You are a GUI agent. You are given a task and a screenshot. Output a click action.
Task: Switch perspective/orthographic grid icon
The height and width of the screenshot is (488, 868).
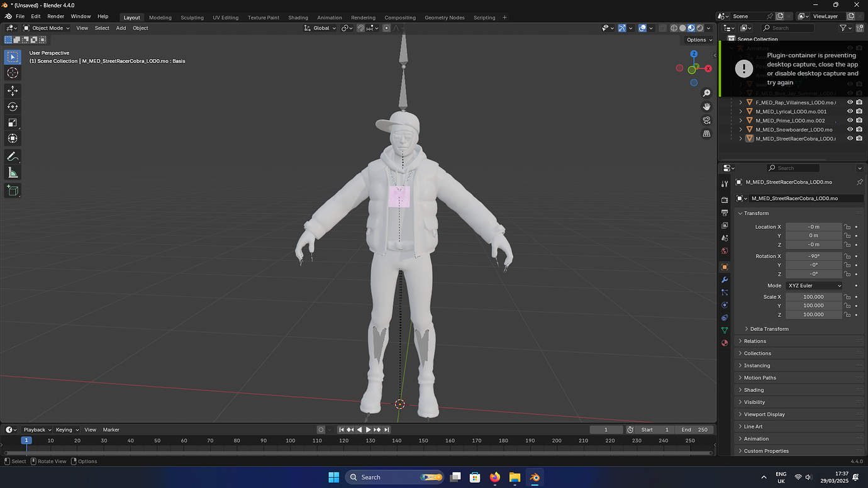[x=706, y=133]
